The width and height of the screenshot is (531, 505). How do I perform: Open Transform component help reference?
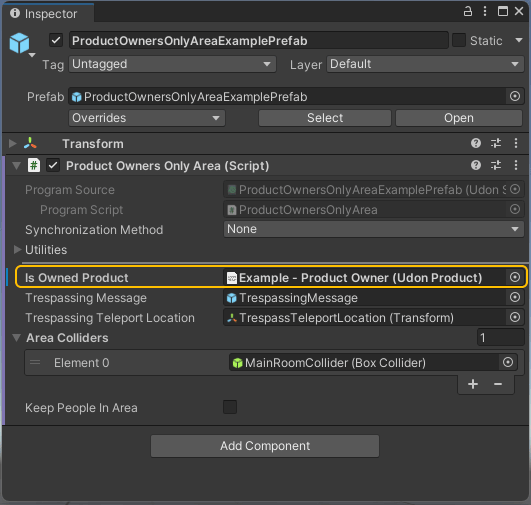tap(476, 143)
